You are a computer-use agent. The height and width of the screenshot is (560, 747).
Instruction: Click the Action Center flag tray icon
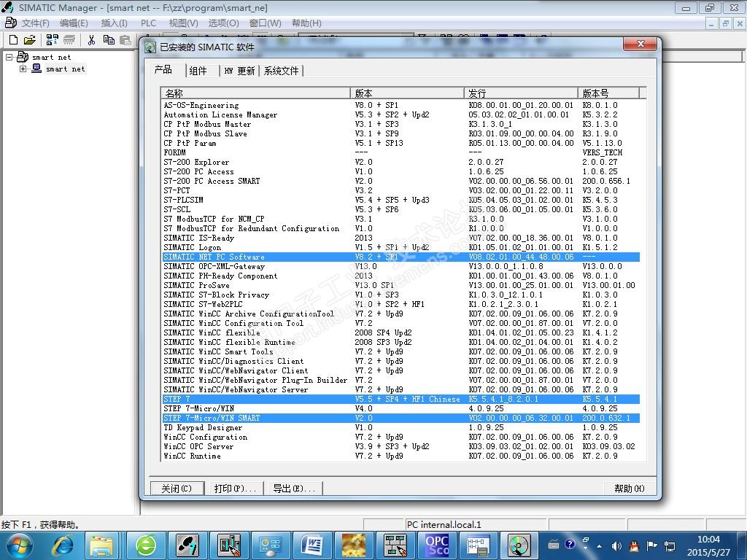coord(651,545)
